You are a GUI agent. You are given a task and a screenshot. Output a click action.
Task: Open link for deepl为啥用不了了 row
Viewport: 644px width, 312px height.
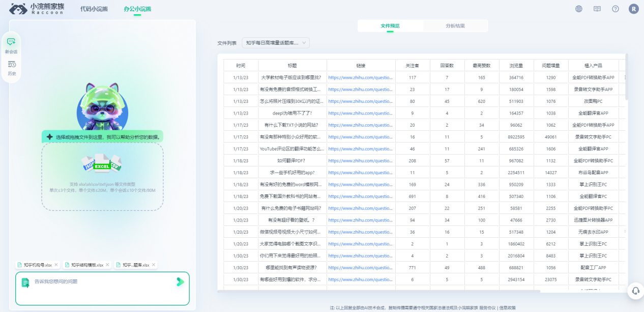coord(361,113)
